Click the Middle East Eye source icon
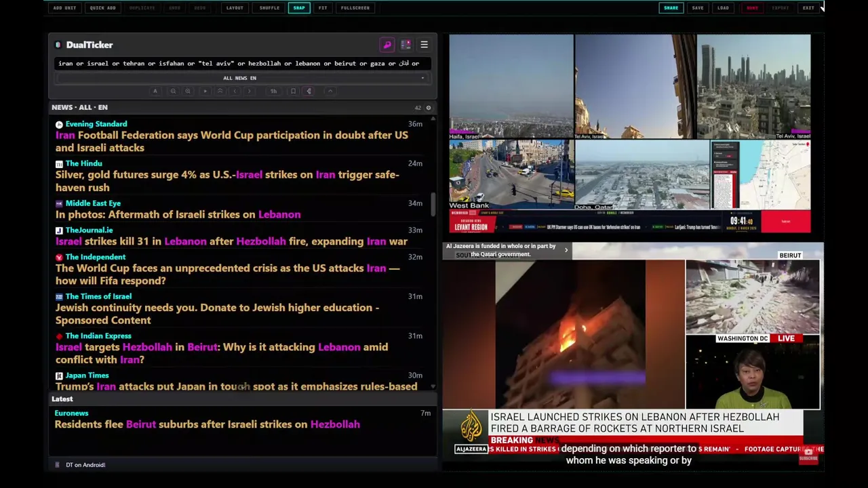The height and width of the screenshot is (488, 868). click(x=59, y=203)
